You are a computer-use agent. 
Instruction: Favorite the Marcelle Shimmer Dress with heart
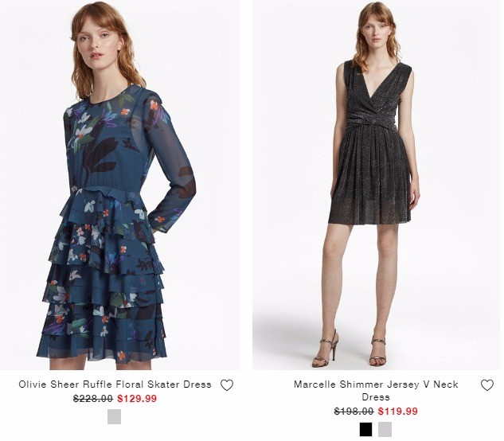click(487, 385)
